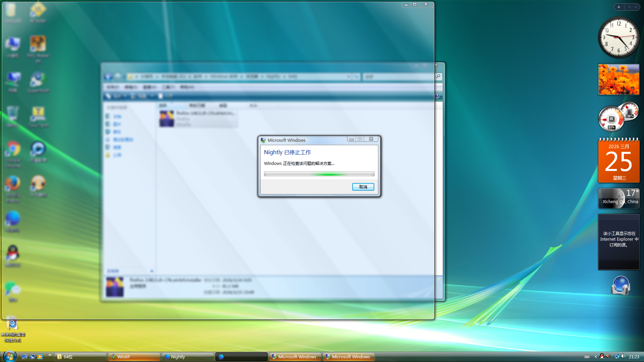Viewport: 644px width, 362px height.
Task: Click the taskbar clock showing 21:23
Action: click(x=634, y=357)
